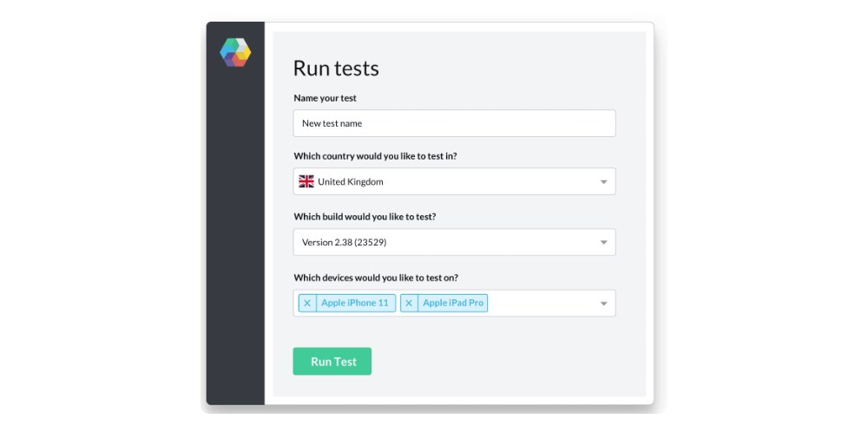Expand the build version dropdown arrow
Viewport: 868px width, 425px height.
click(x=603, y=243)
